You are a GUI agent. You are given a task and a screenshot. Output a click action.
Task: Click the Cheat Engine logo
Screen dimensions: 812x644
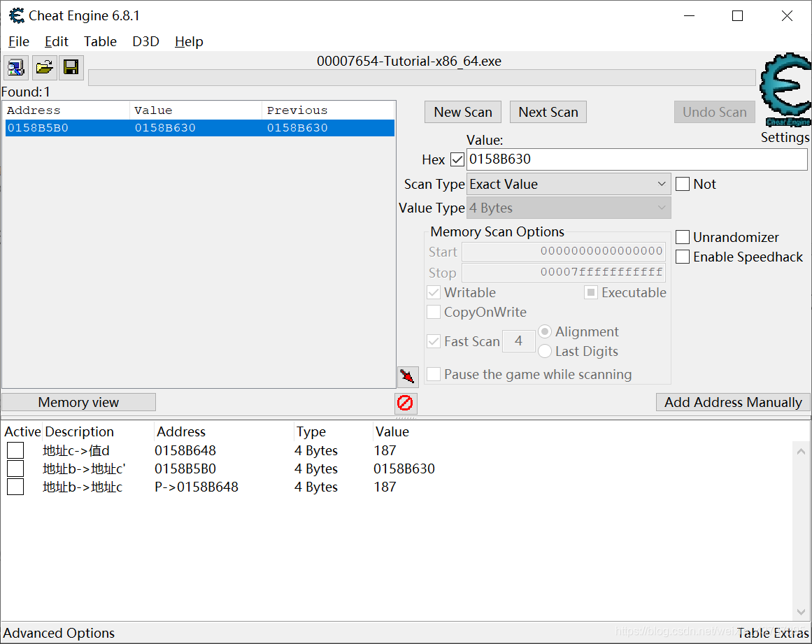coord(786,89)
